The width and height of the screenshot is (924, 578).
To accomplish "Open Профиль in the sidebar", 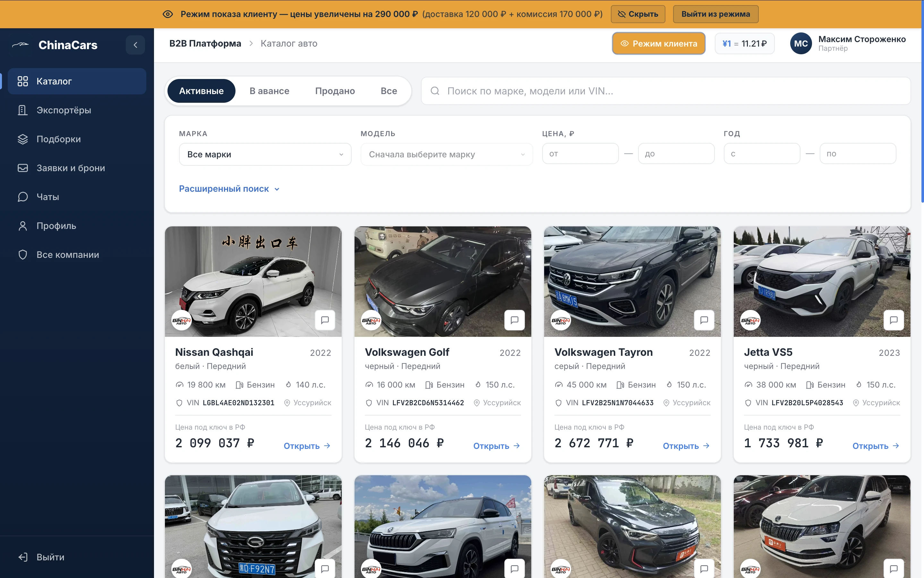I will click(x=77, y=226).
